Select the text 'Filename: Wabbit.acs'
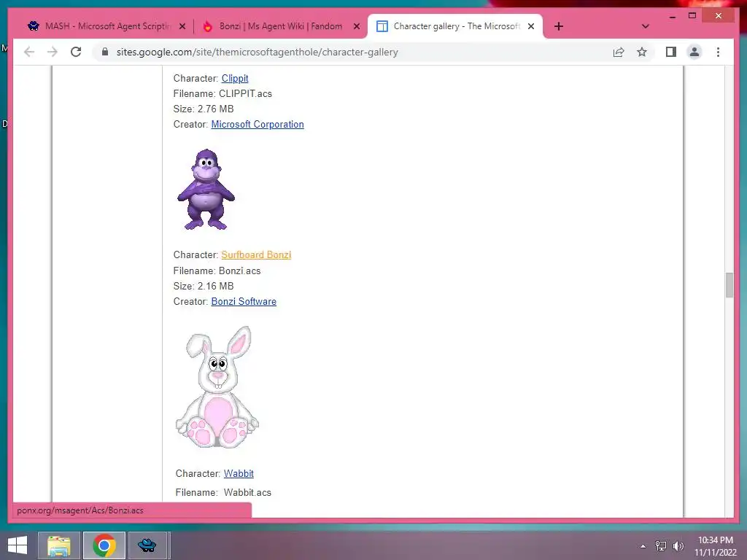Screen dimensions: 747x560 click(223, 492)
